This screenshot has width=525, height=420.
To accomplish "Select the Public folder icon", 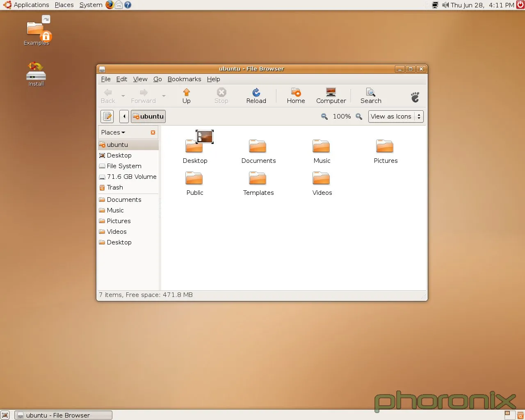I will pos(194,178).
